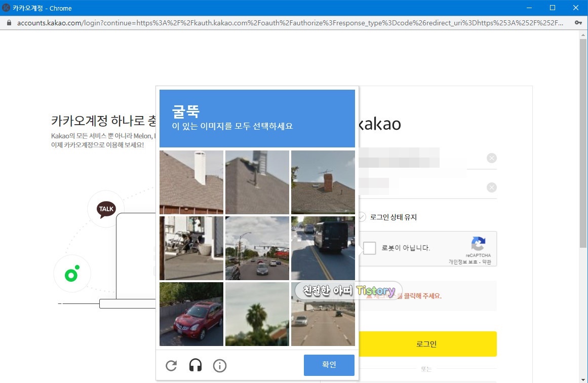View site security via the lock icon
The image size is (588, 383).
[9, 23]
